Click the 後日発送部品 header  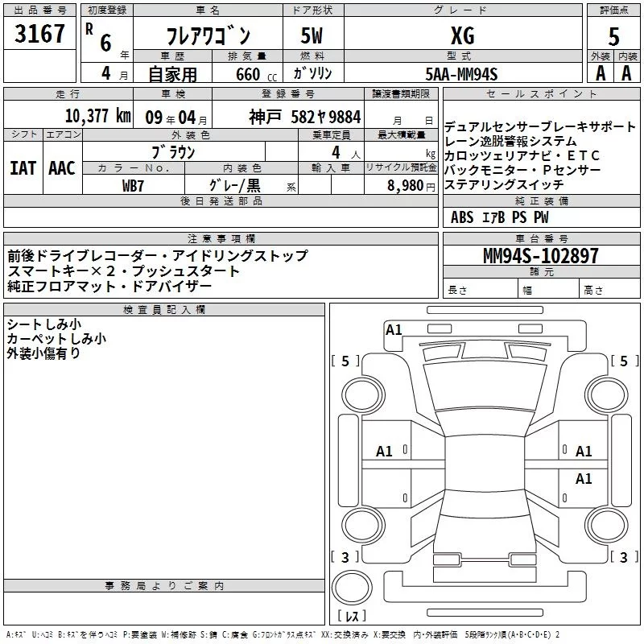click(221, 200)
